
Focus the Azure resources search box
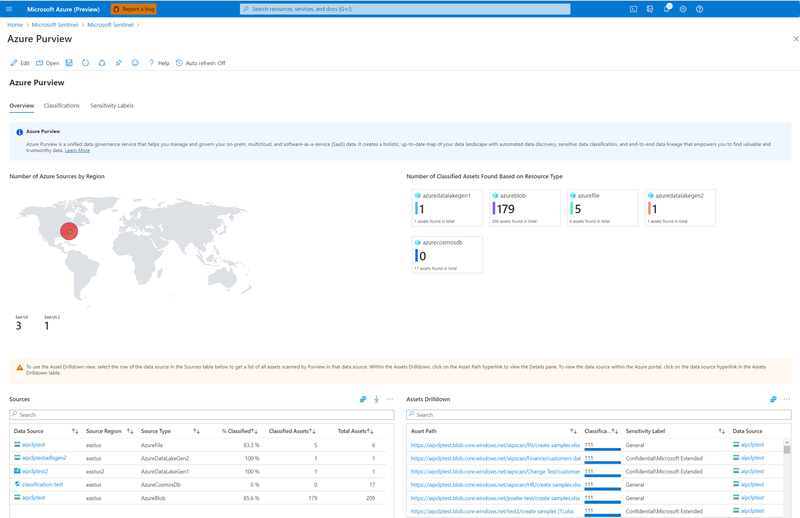click(405, 9)
